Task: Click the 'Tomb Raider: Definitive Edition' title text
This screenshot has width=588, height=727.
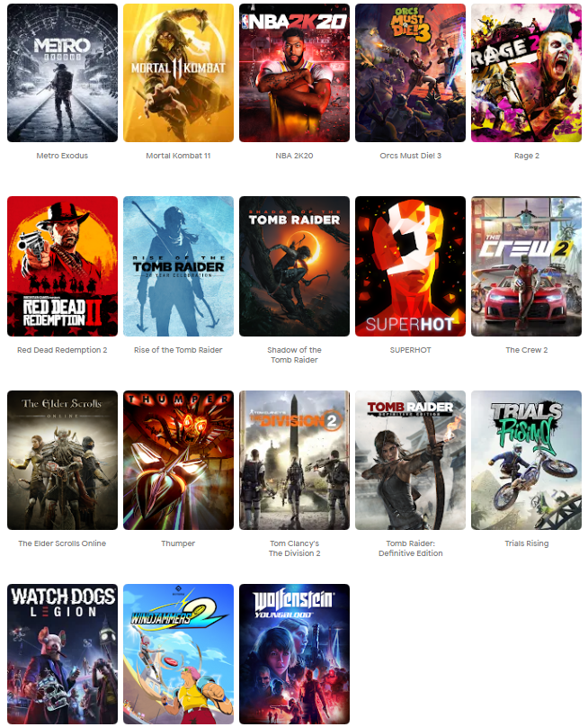Action: [410, 548]
